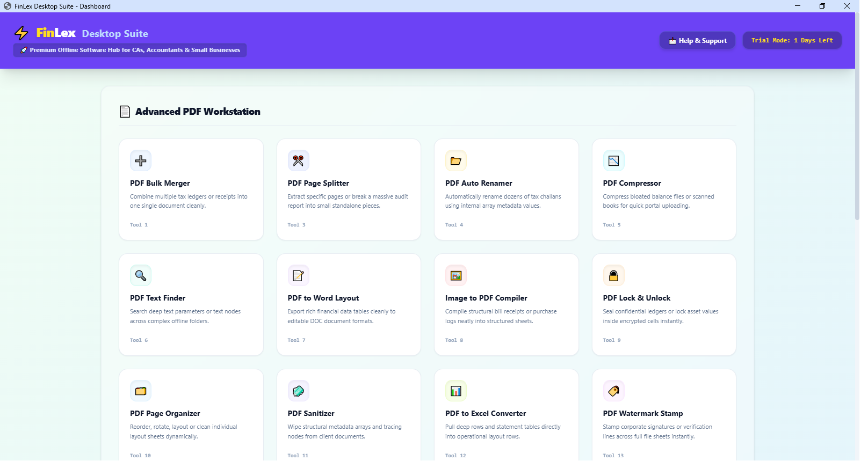Click the 'Tool 5' label
This screenshot has height=468, width=868.
point(612,225)
